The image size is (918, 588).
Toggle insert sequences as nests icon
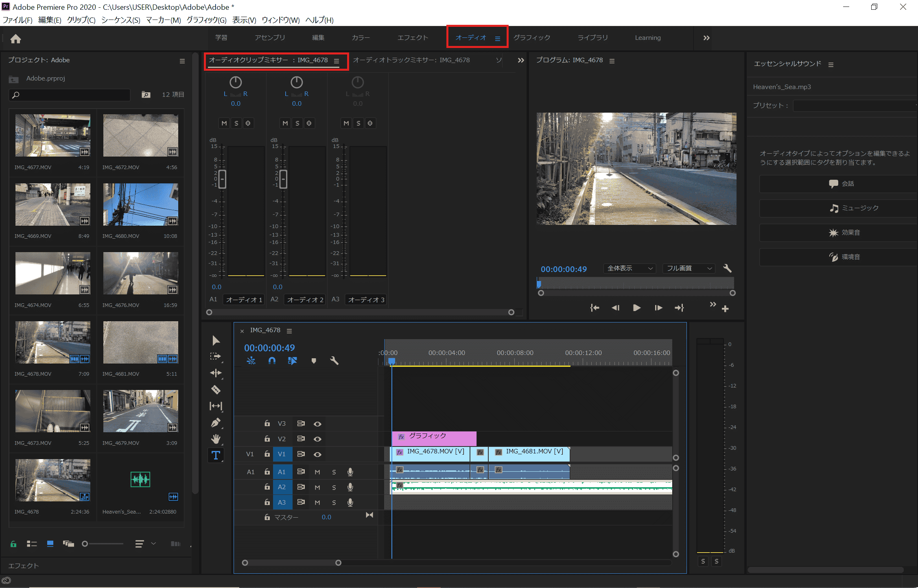coord(251,361)
